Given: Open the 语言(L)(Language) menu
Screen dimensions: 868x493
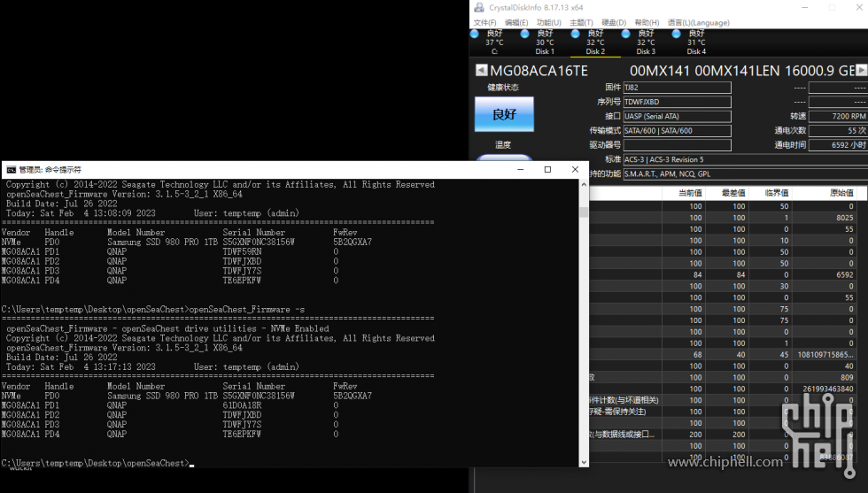Looking at the screenshot, I should tap(698, 23).
